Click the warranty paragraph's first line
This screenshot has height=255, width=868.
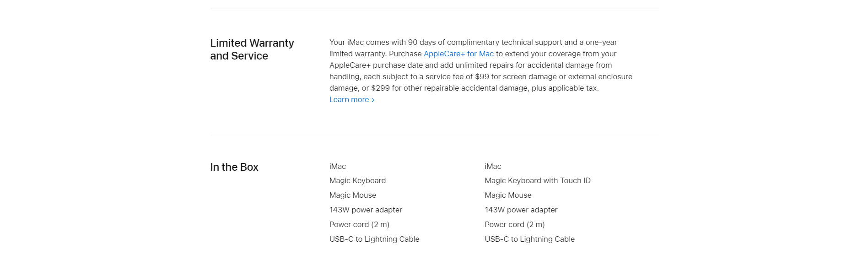[x=473, y=42]
